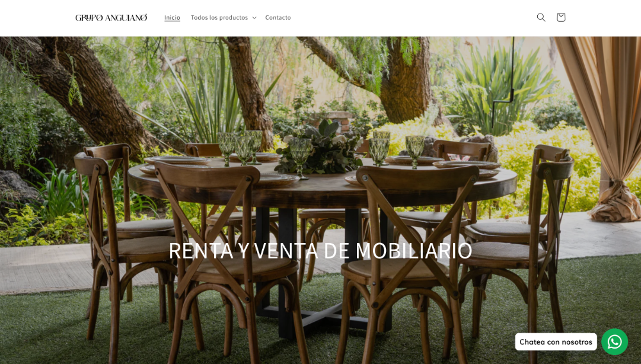Open the shopping cart icon
The image size is (641, 364).
(x=560, y=17)
